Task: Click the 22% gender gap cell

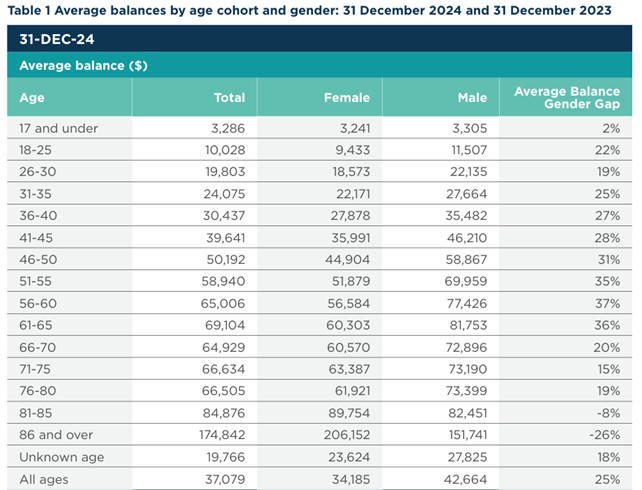Action: (608, 150)
